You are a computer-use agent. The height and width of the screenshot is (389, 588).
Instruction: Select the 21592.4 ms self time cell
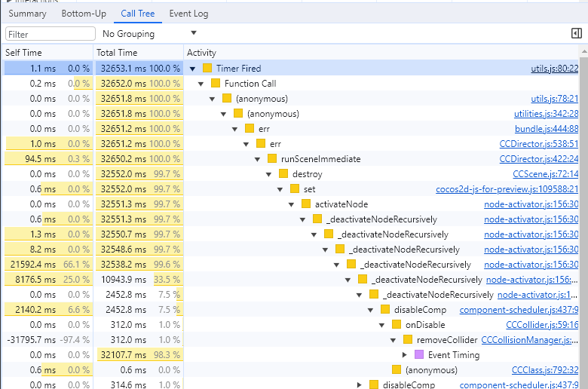coord(47,264)
